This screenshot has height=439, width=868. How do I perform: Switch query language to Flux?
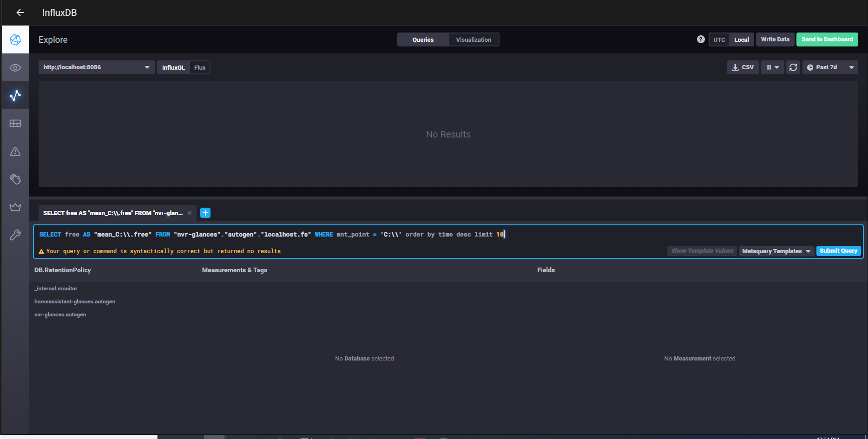point(200,67)
